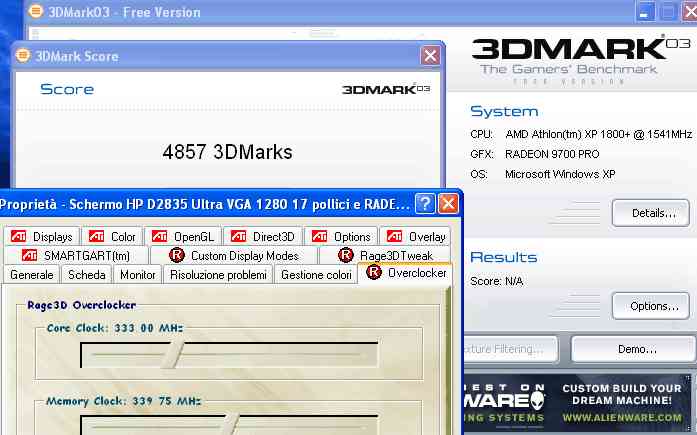This screenshot has width=697, height=435.
Task: Switch to the Overlay tab
Action: point(416,236)
